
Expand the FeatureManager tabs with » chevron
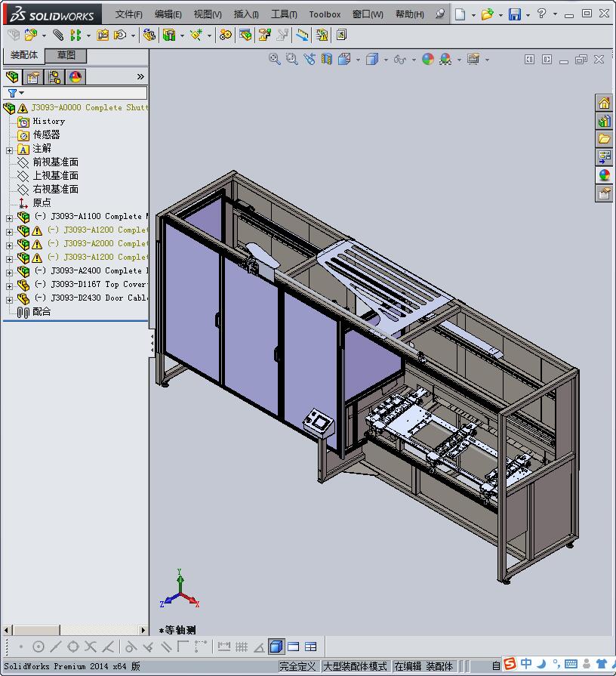point(140,77)
